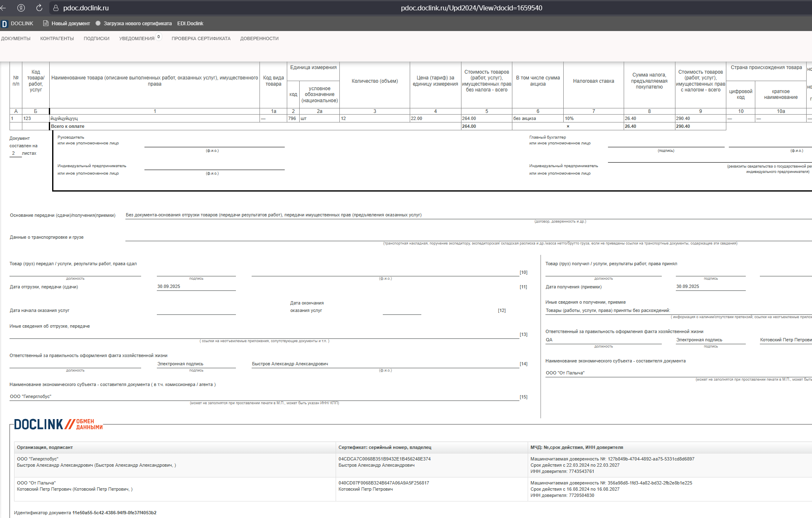Click the page URL title text
The height and width of the screenshot is (518, 812).
tap(471, 8)
